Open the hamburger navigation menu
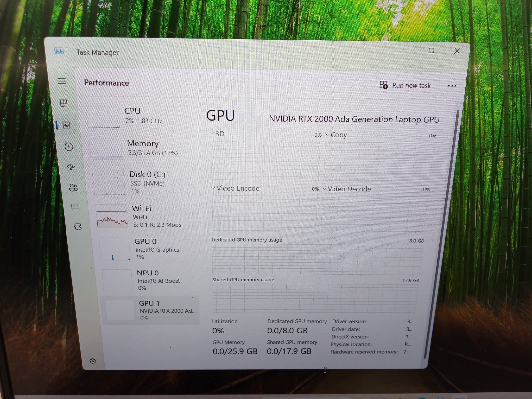This screenshot has width=532, height=399. [x=62, y=81]
